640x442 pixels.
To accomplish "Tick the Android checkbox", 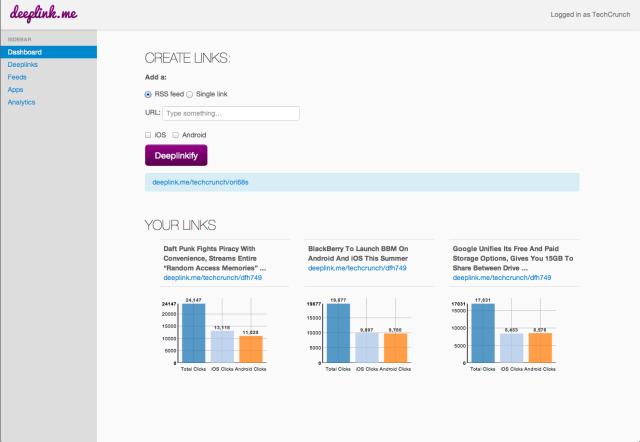I will tap(176, 135).
